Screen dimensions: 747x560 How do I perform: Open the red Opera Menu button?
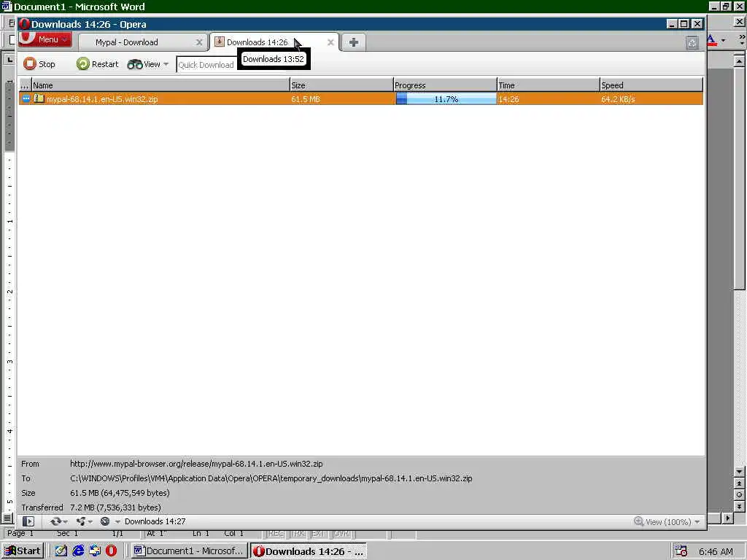45,39
